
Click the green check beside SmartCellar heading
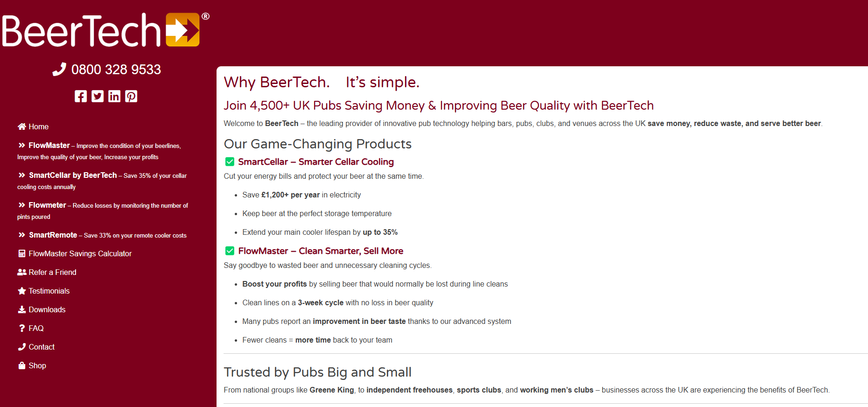[x=230, y=161]
